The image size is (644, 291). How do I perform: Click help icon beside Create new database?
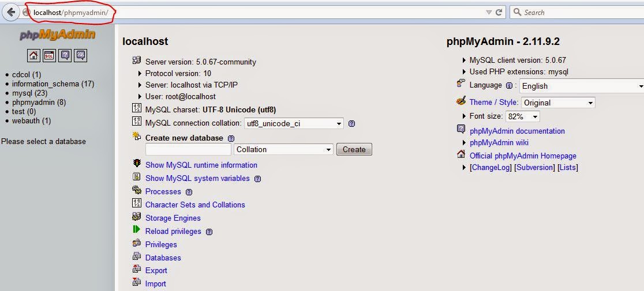pyautogui.click(x=231, y=138)
